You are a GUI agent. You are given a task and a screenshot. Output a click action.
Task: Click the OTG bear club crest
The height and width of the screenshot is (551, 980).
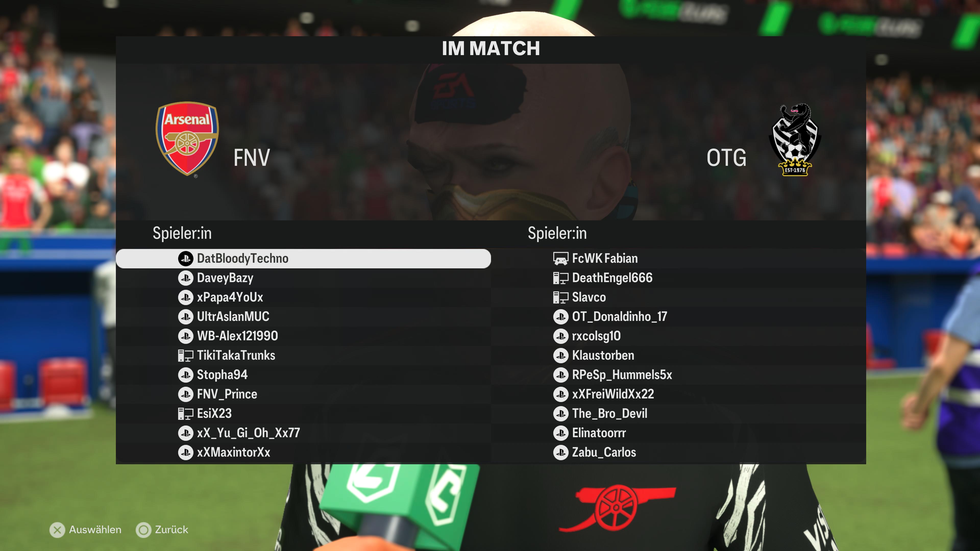pyautogui.click(x=795, y=140)
